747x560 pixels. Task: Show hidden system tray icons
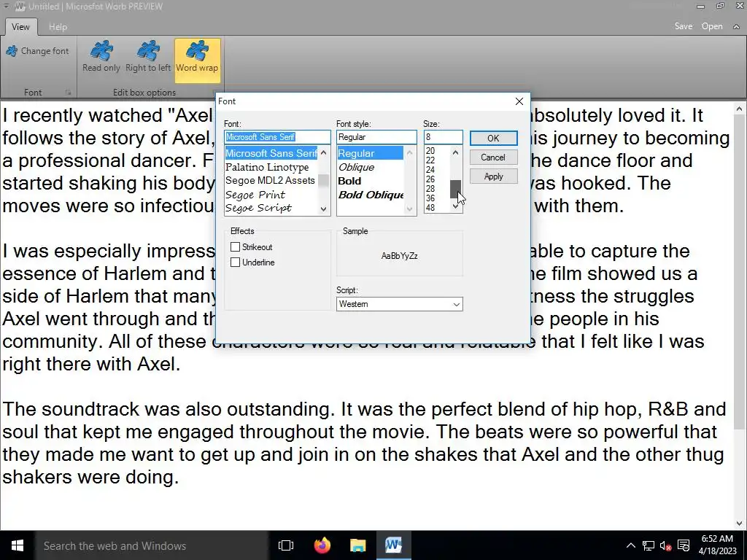tap(630, 545)
